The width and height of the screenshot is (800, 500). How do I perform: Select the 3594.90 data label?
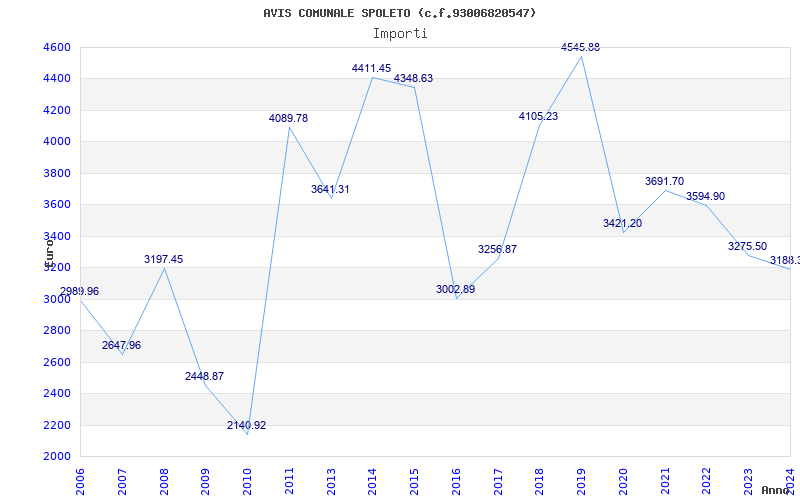pyautogui.click(x=705, y=196)
